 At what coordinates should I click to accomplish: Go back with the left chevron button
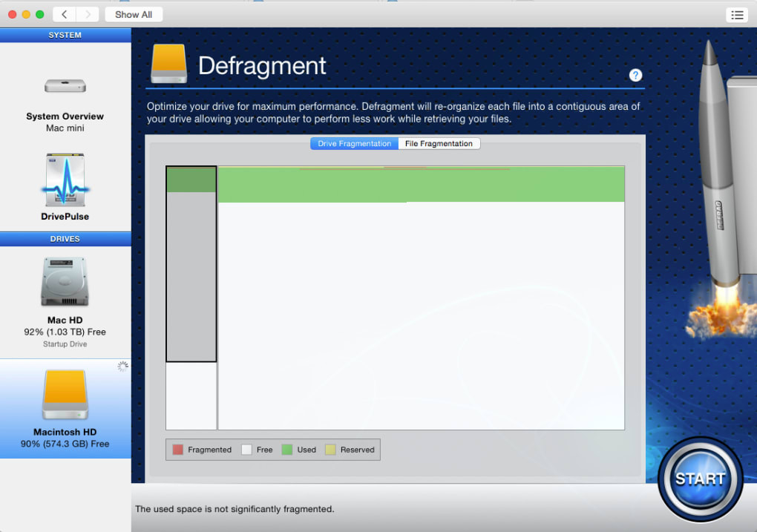[x=65, y=15]
